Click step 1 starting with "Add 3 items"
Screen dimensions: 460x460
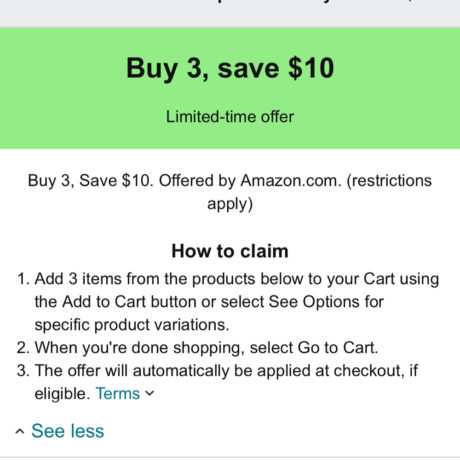click(x=228, y=302)
